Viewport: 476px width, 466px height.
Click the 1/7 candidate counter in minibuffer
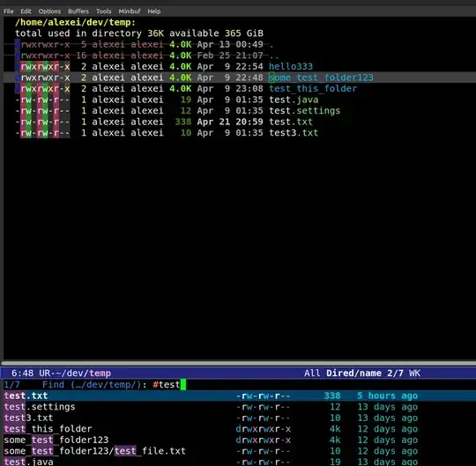pyautogui.click(x=11, y=385)
